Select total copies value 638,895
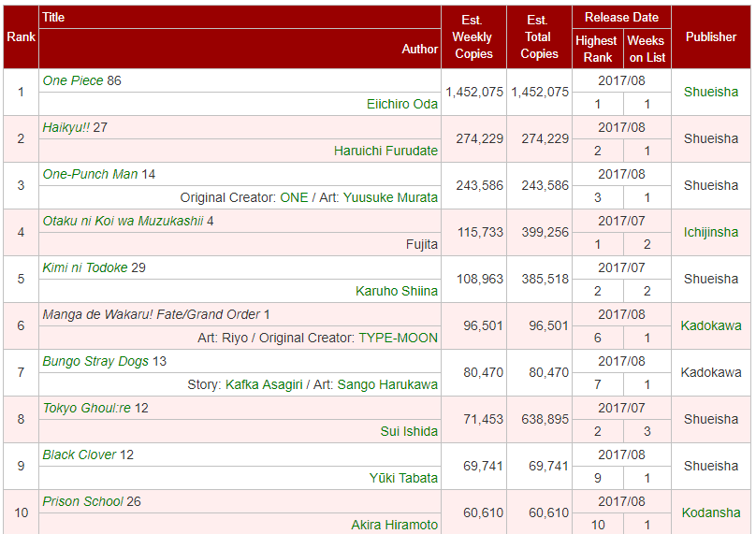 tap(545, 419)
